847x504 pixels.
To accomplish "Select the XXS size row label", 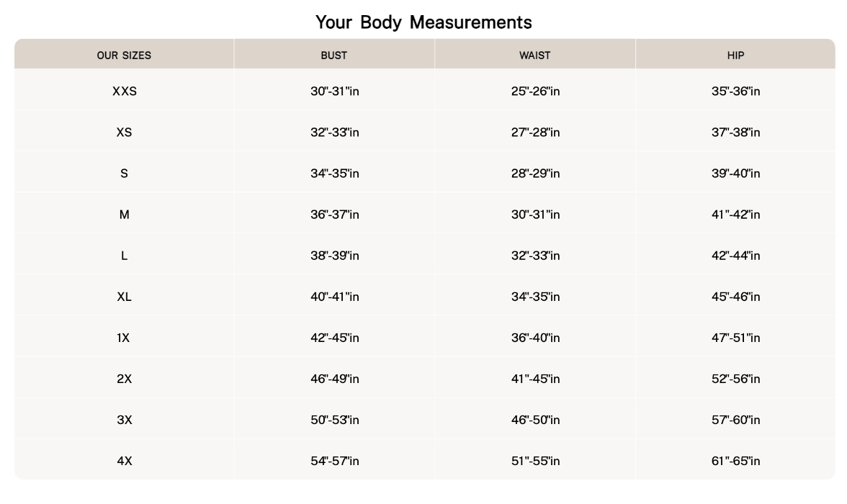I will (124, 91).
